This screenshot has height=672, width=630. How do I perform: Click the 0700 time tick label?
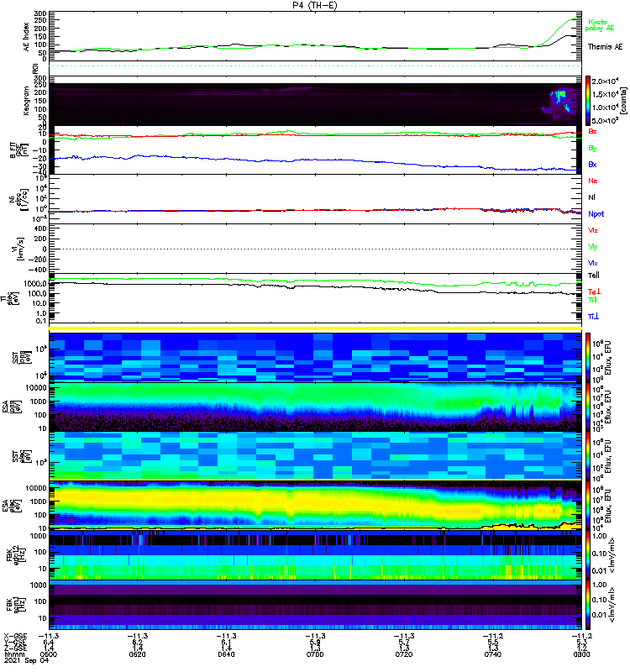[x=315, y=654]
